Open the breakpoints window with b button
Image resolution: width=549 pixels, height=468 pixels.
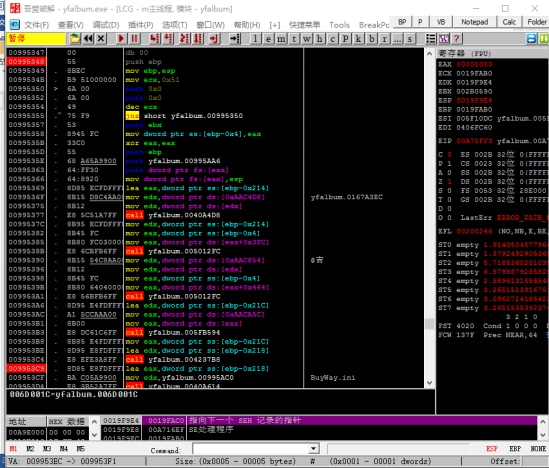(371, 39)
